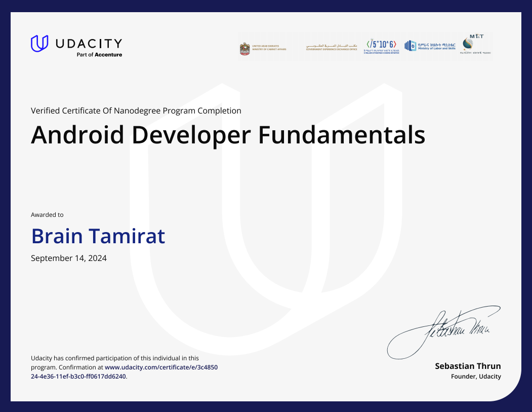Click the UDACITY wordmark text

pos(89,44)
